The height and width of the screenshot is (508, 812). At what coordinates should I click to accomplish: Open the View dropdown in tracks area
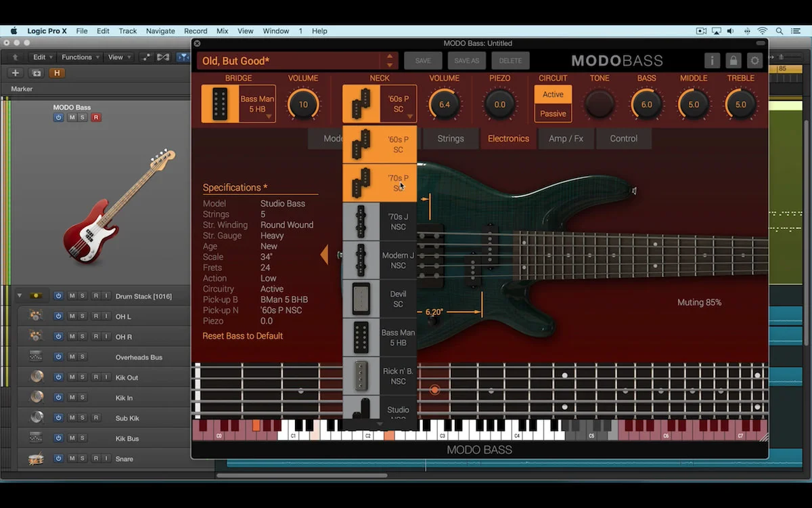tap(120, 58)
